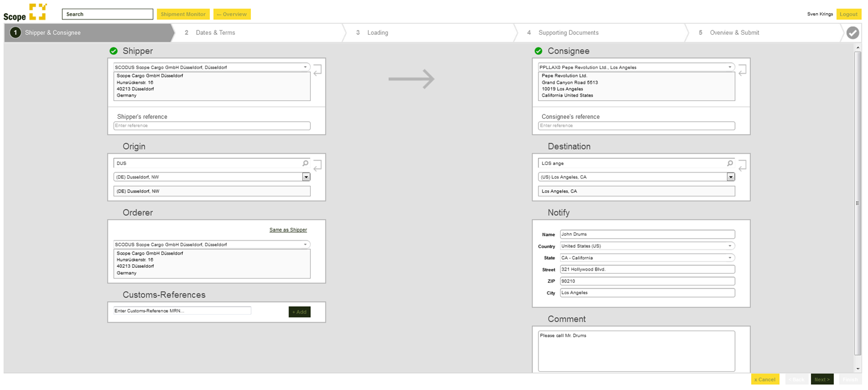Open the Shipment Monitor
868x390 pixels.
pyautogui.click(x=183, y=14)
